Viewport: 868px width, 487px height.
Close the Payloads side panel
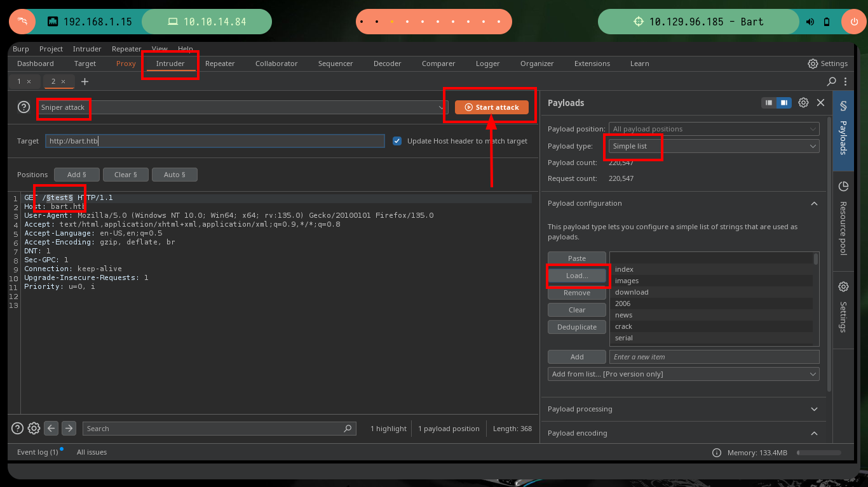tap(820, 102)
